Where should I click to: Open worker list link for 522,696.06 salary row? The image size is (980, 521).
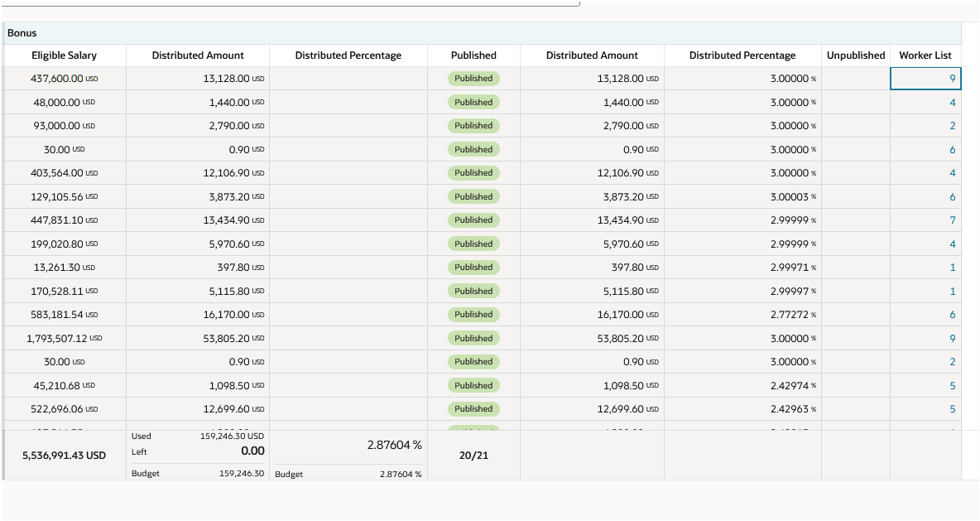point(953,409)
